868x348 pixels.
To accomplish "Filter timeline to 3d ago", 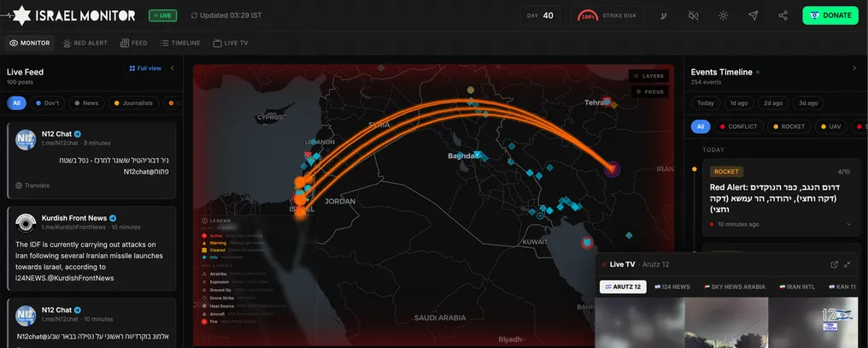I will point(808,103).
